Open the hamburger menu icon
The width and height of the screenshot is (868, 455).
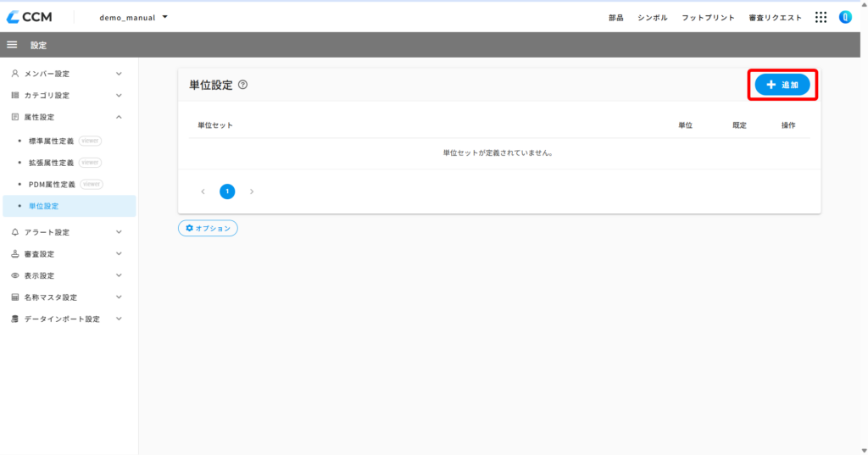pos(12,45)
